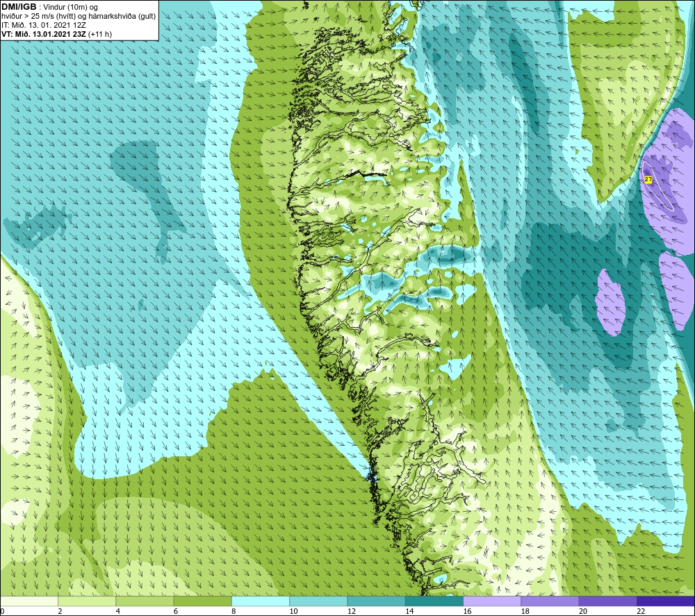Pick the dark purple 20–22 m/s swatch
Viewport: 695px width, 616px height.
click(x=607, y=601)
